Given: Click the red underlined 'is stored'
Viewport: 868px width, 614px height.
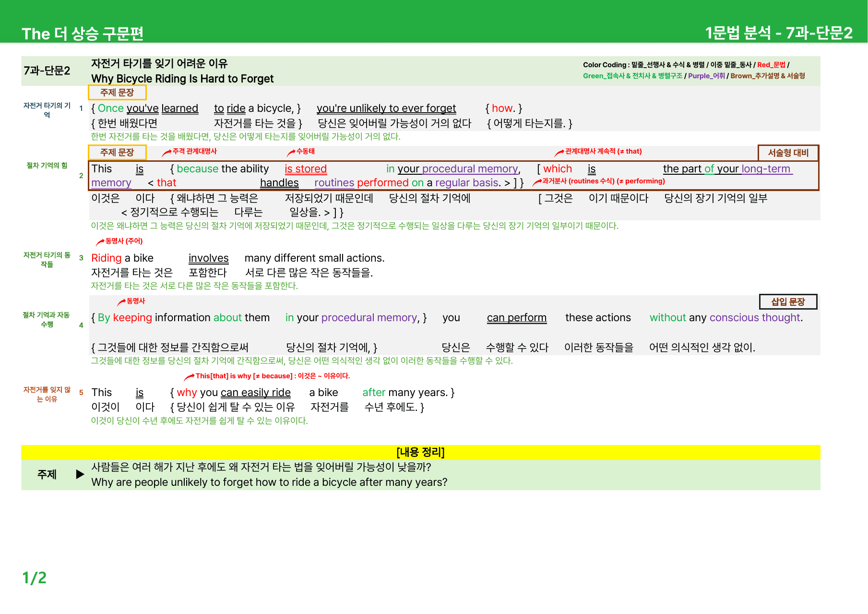Looking at the screenshot, I should pyautogui.click(x=306, y=169).
